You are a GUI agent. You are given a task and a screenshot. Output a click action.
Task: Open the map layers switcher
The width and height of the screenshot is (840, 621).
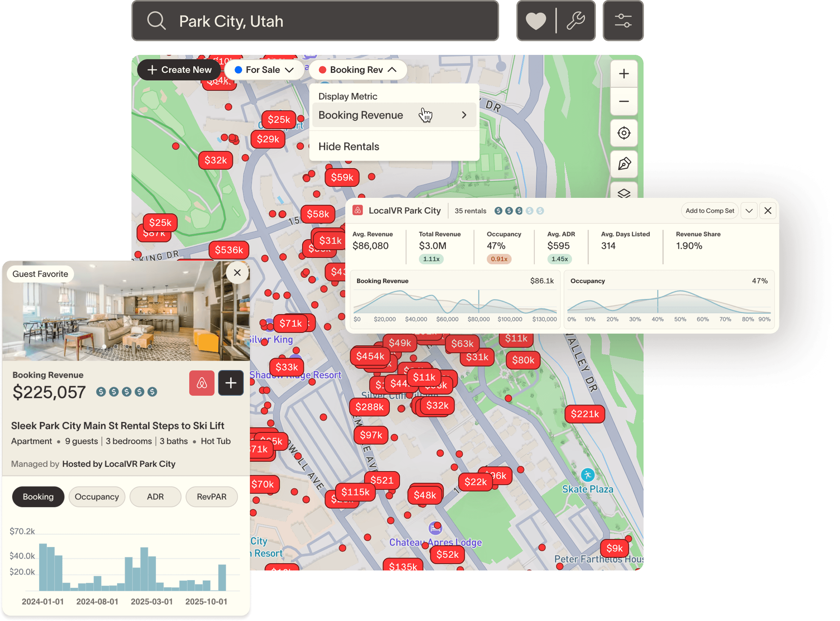click(x=623, y=193)
